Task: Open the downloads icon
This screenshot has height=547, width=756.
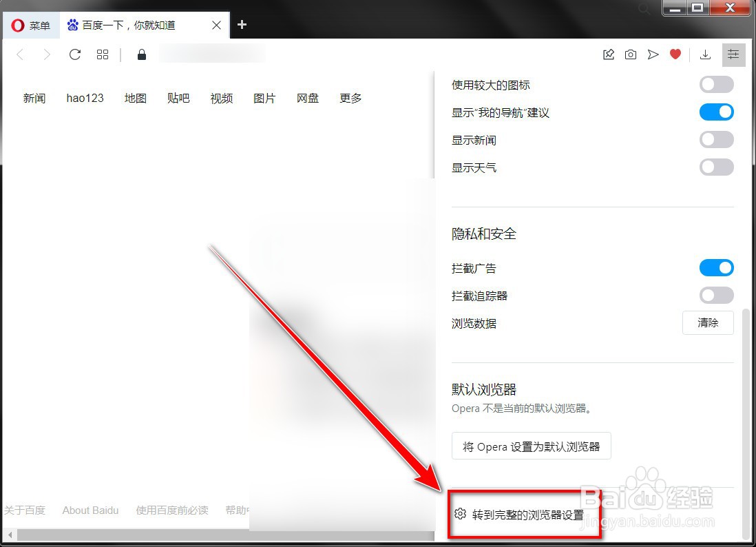Action: coord(705,54)
